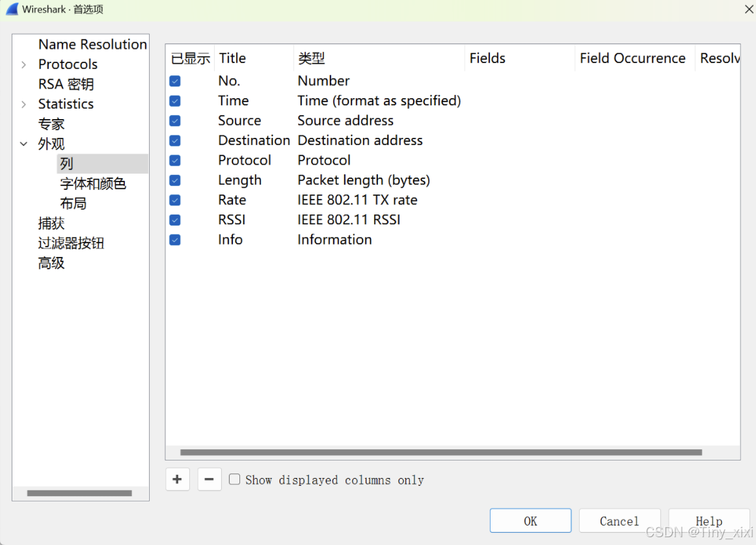Select the 'Rate' title cell
This screenshot has height=545, width=756.
(x=232, y=200)
